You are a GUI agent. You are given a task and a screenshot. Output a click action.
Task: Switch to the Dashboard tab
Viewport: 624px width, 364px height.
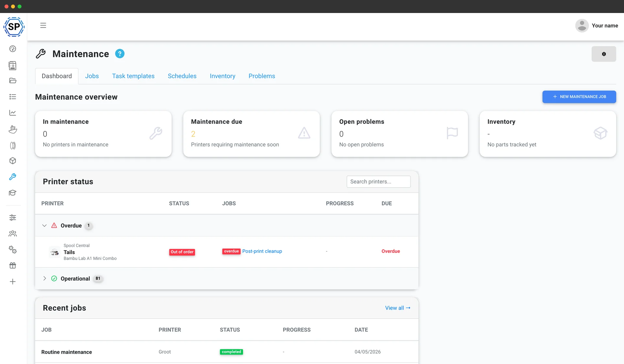pyautogui.click(x=57, y=76)
